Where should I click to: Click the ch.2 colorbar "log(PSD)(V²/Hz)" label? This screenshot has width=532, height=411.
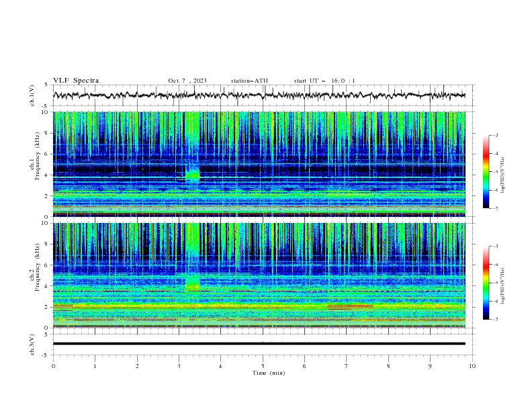pyautogui.click(x=503, y=286)
